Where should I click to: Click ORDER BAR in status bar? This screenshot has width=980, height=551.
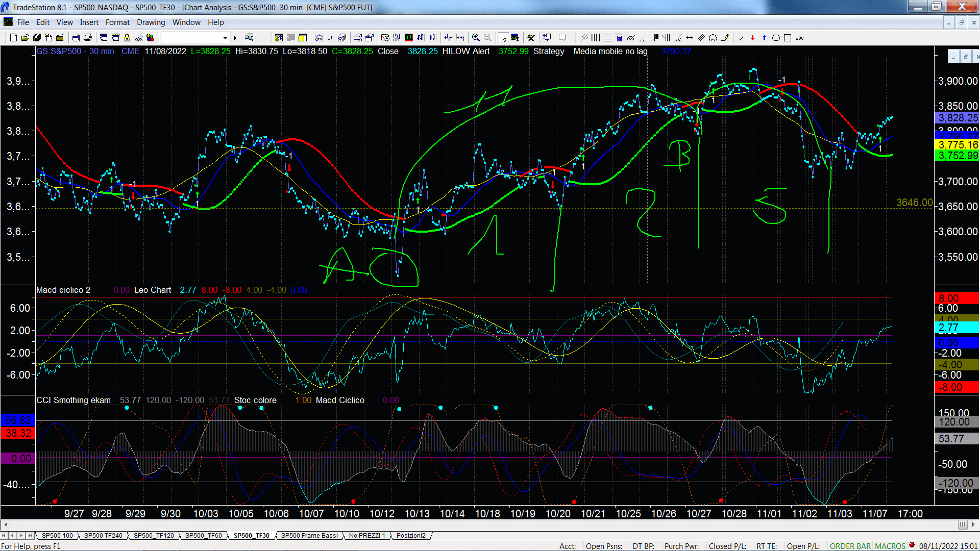(850, 546)
